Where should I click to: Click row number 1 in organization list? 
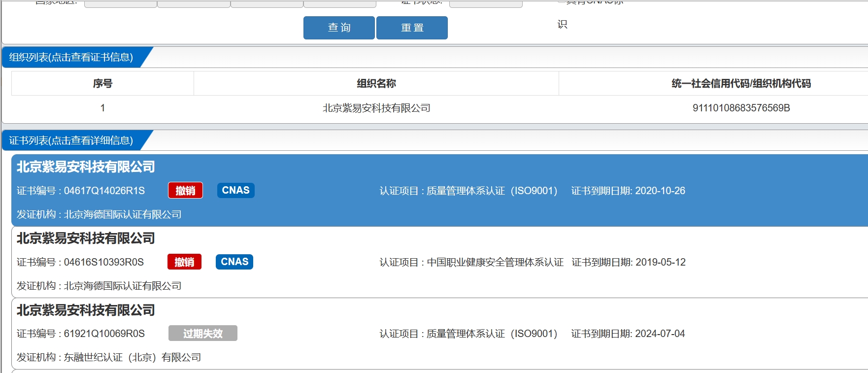(102, 108)
